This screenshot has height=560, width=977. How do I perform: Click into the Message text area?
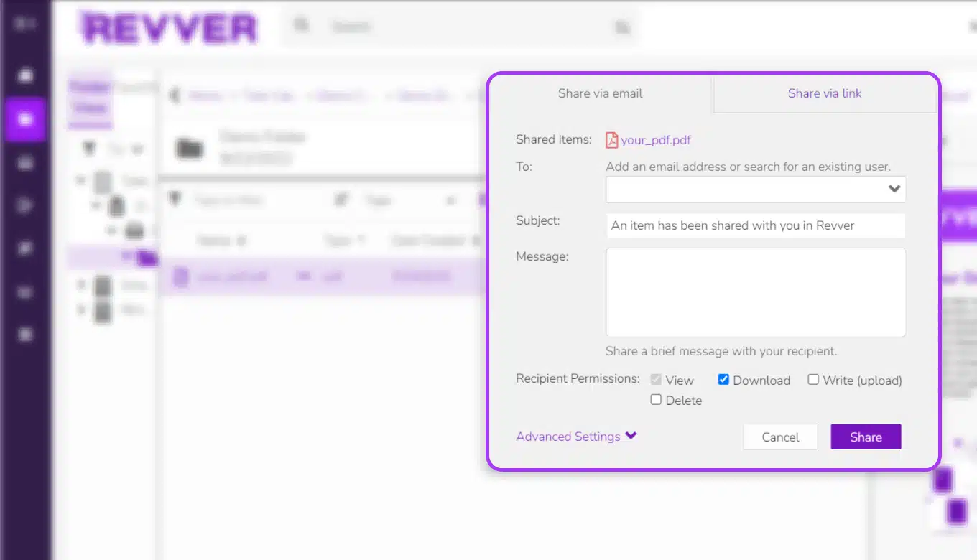tap(756, 292)
